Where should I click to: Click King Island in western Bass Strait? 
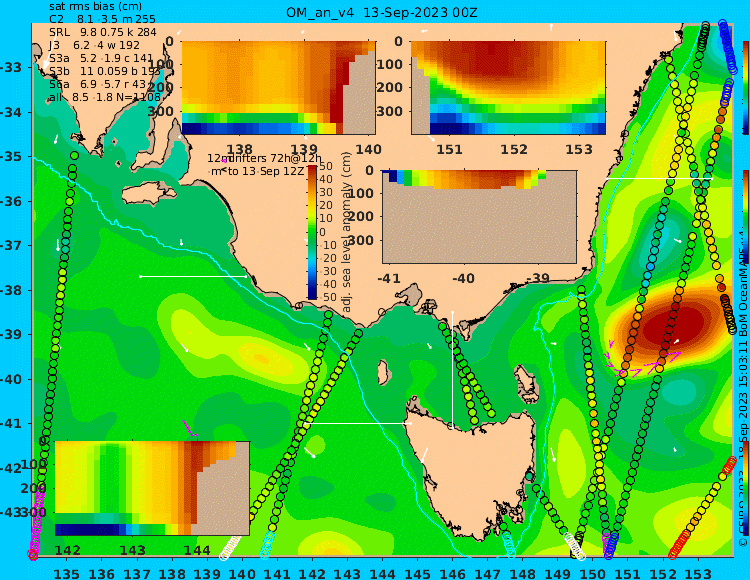[x=383, y=372]
